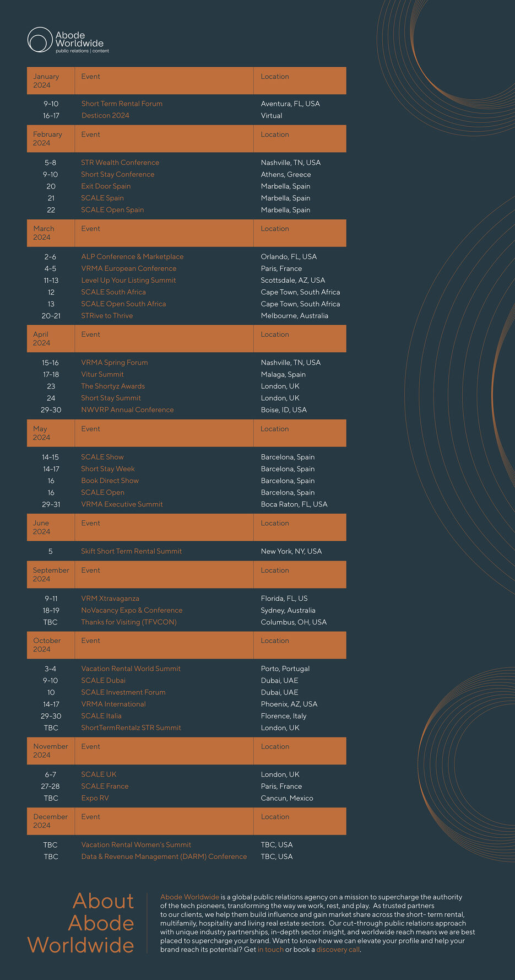The width and height of the screenshot is (515, 980).
Task: Open the SCALE France event link
Action: [x=105, y=787]
